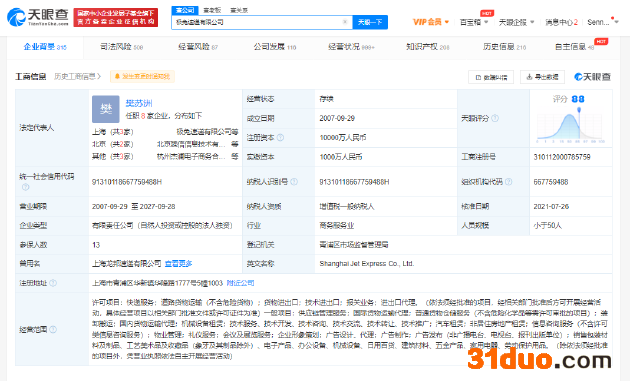Click the help icon next to 天眼评分
Viewport: 630px width, 381px height.
(x=495, y=118)
